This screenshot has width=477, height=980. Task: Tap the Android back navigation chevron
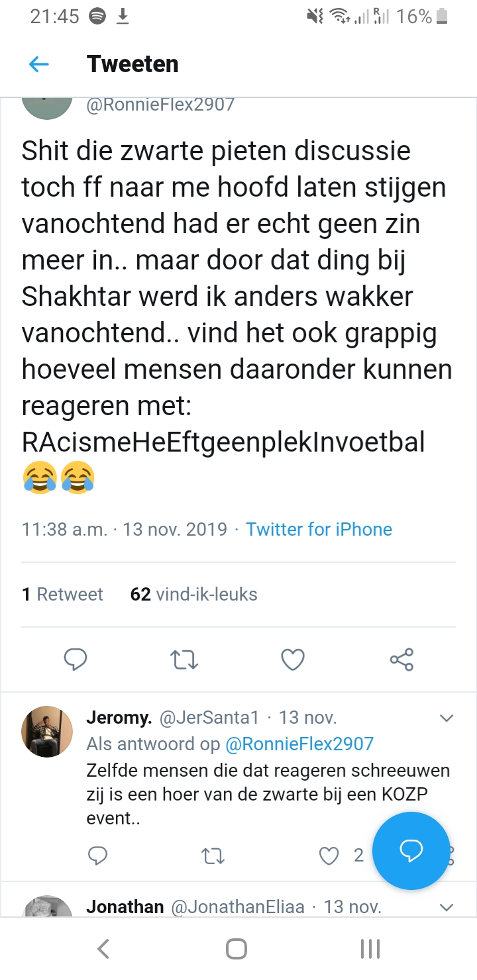[x=103, y=949]
